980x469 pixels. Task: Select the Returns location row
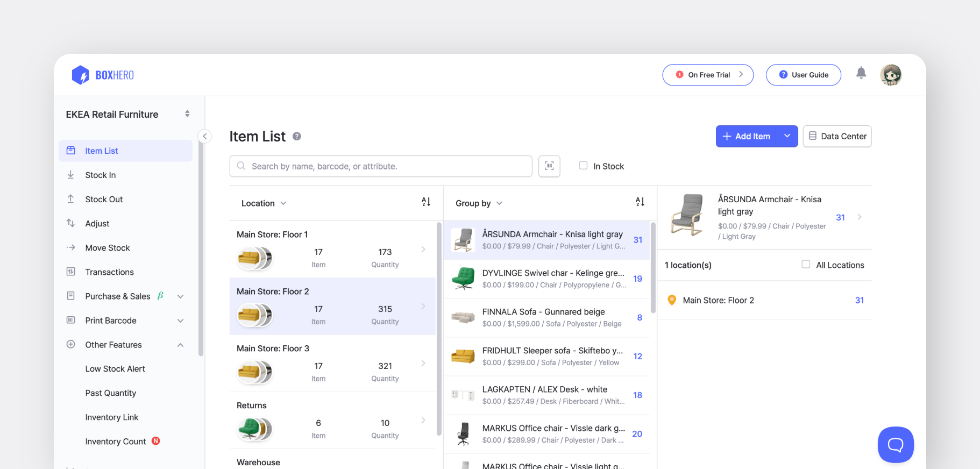click(x=332, y=421)
